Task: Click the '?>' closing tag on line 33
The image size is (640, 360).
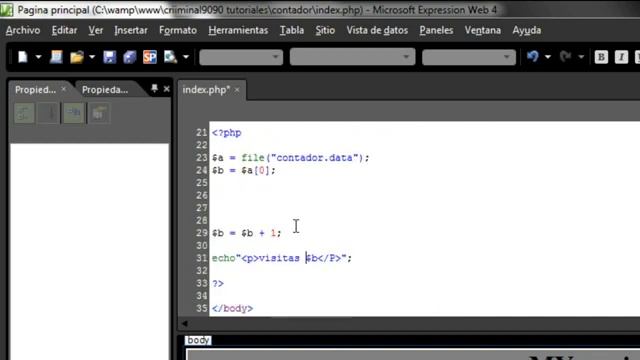Action: coord(218,283)
